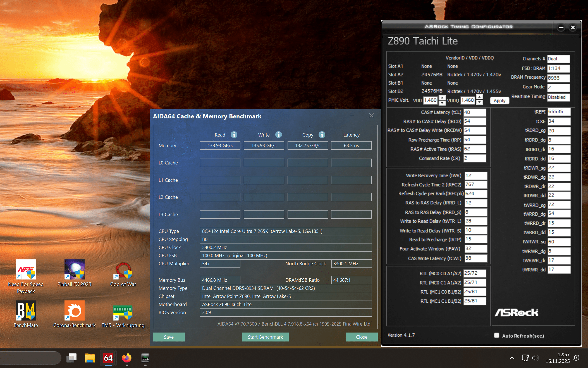Open Firefox from the taskbar

pos(127,358)
